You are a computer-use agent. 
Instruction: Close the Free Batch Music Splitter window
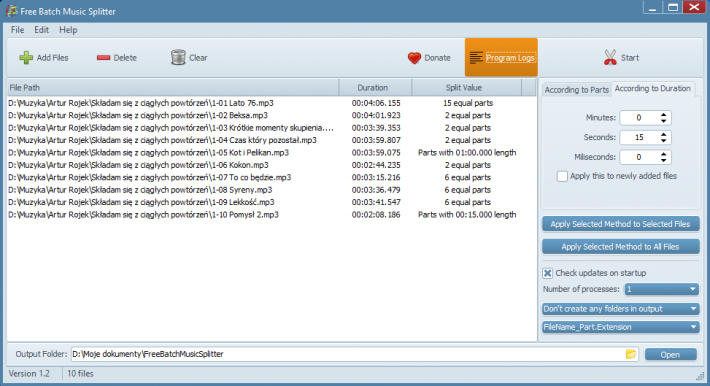694,7
